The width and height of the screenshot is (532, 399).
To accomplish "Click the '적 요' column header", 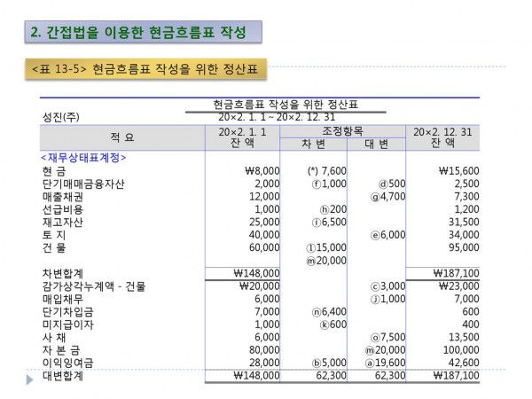I will tap(122, 137).
